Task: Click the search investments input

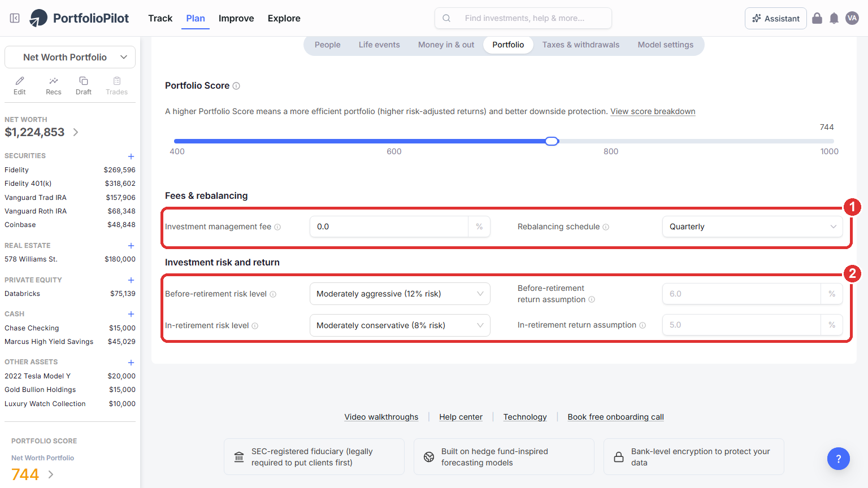Action: 523,18
